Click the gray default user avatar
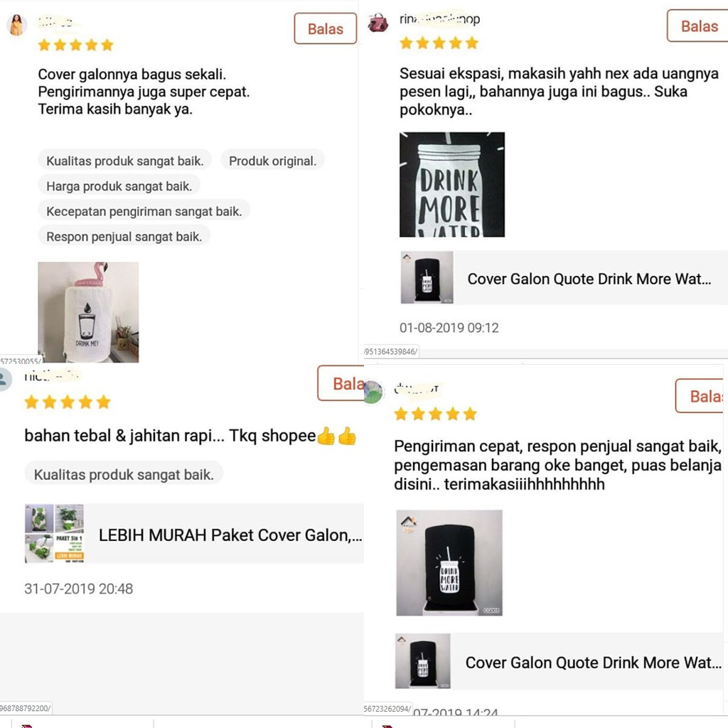Image resolution: width=728 pixels, height=728 pixels. 5,380
